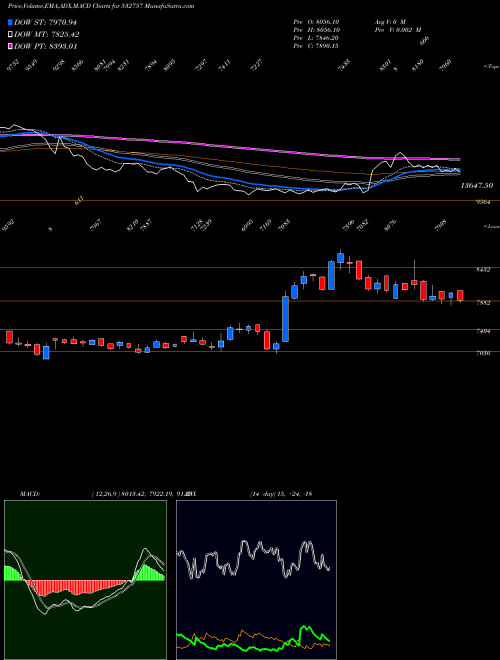The width and height of the screenshot is (500, 660).
Task: Select the 'DOW PT: 8393.01' legend text
Action: click(45, 46)
